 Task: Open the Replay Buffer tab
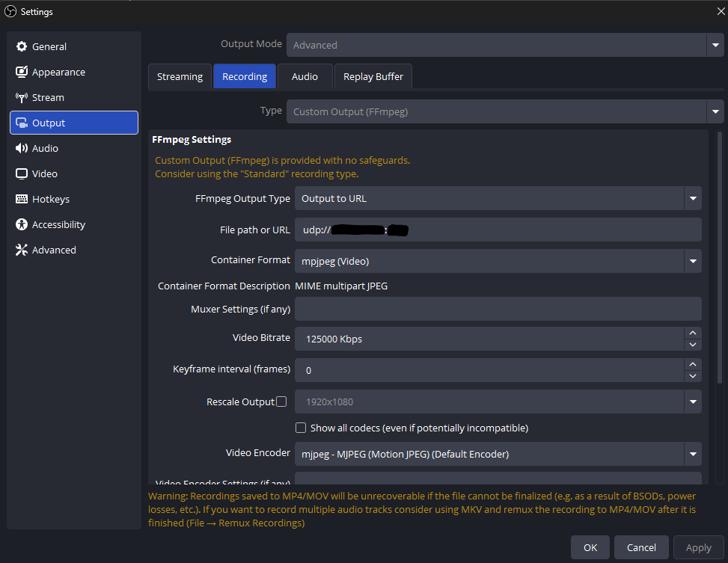373,76
